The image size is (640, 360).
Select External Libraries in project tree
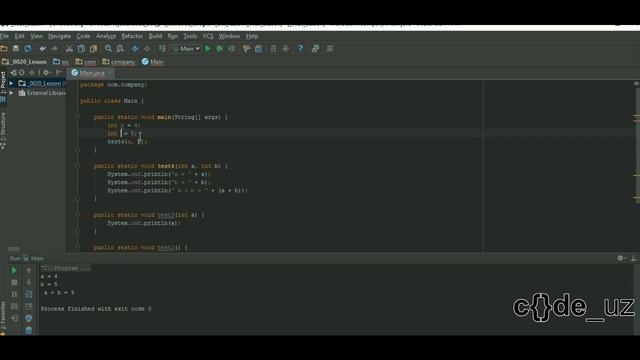pos(42,93)
